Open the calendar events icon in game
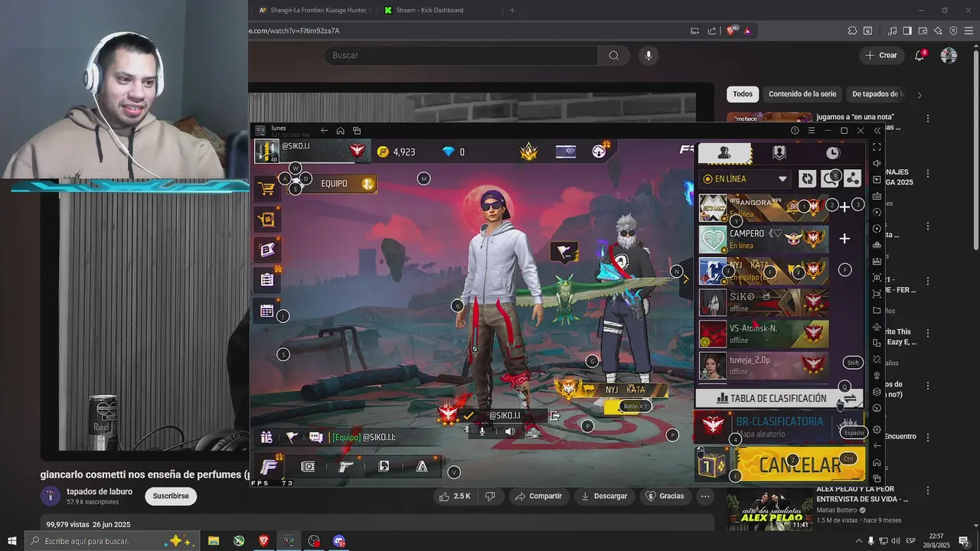Image resolution: width=980 pixels, height=551 pixels. click(x=266, y=311)
